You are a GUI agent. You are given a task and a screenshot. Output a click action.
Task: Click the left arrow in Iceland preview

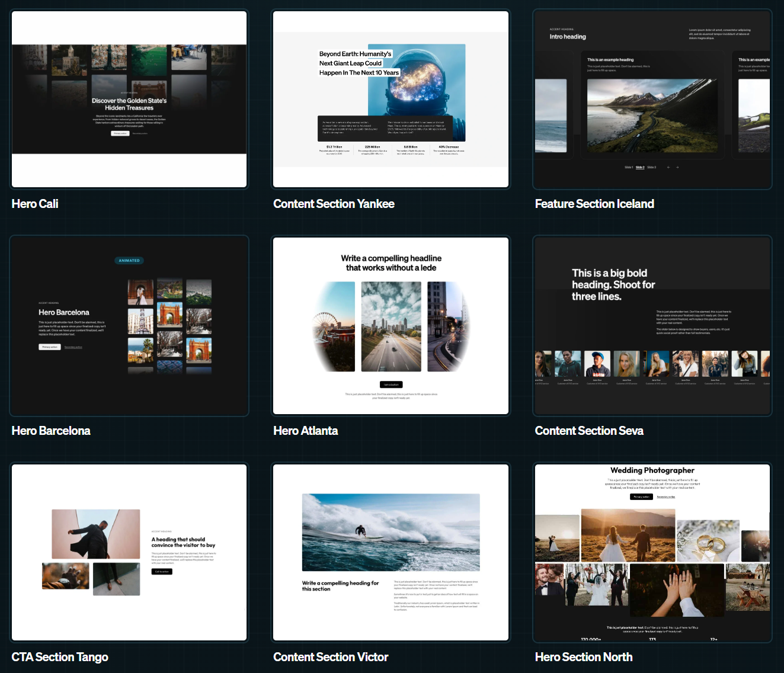coord(668,167)
